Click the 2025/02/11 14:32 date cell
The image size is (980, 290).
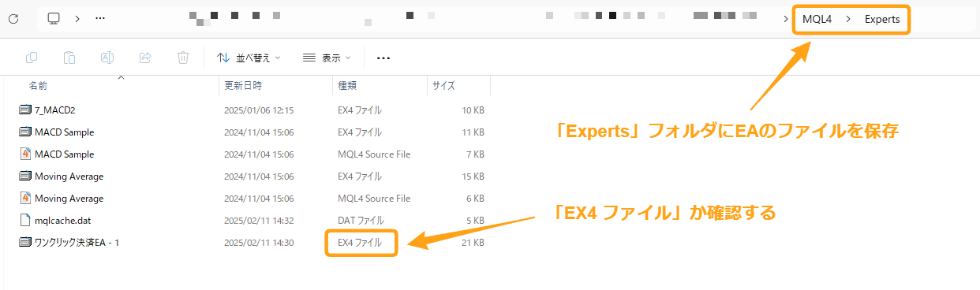pyautogui.click(x=259, y=221)
